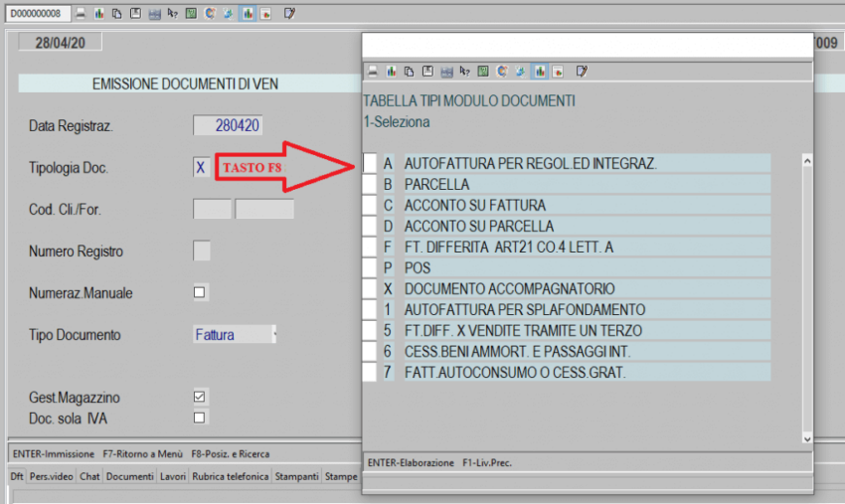Tick the Numeraz.Manuale checkbox
This screenshot has width=845, height=504.
coord(200,292)
